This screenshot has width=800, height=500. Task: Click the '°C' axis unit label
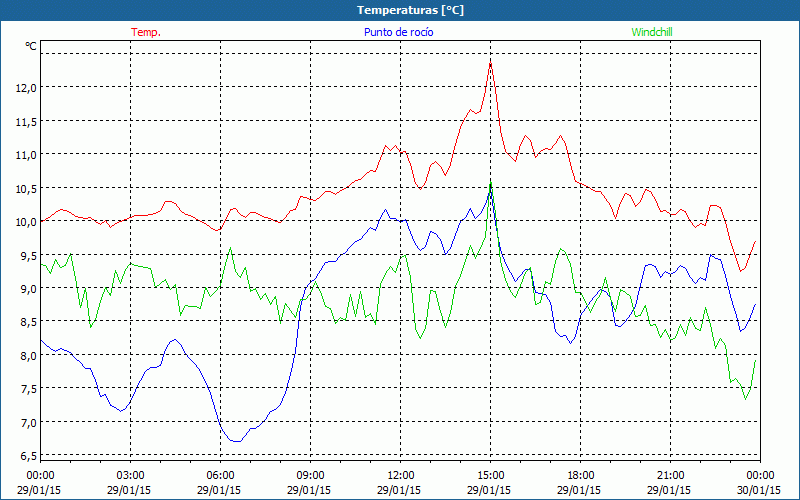(31, 46)
